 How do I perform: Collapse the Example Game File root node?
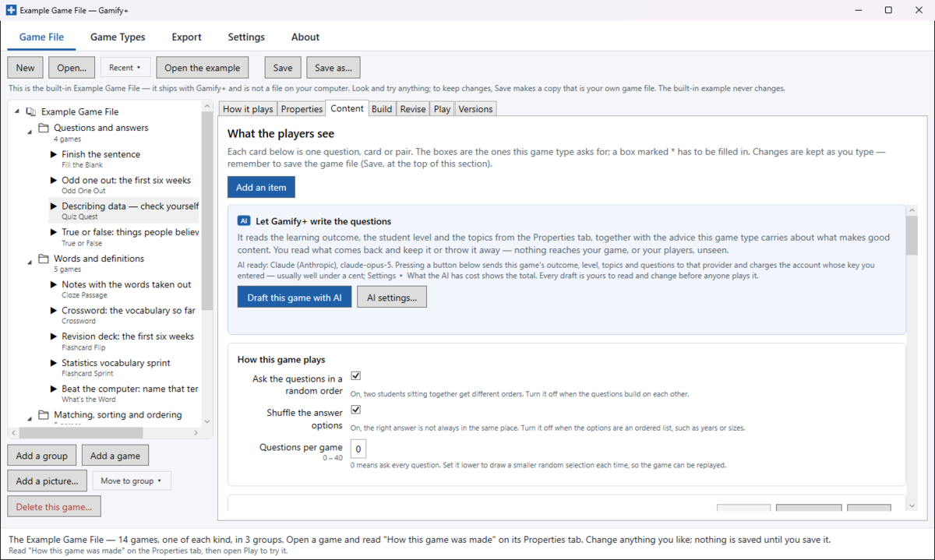(17, 112)
